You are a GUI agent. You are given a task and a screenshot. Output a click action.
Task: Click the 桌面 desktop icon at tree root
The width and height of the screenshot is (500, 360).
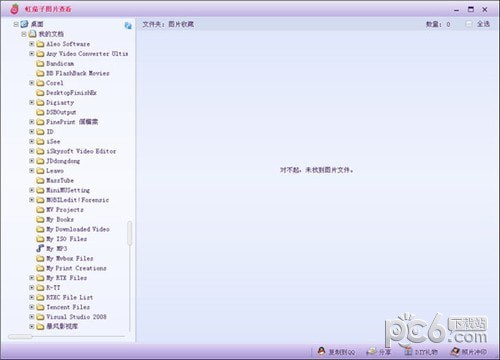click(24, 24)
